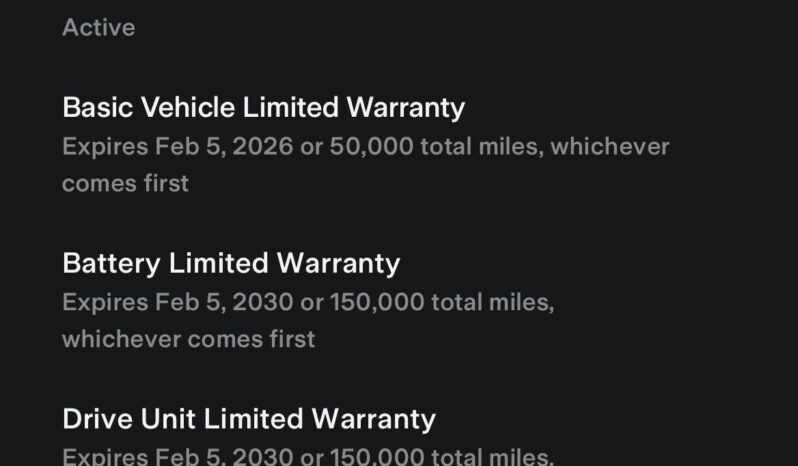Click 'Warranty' in the Battery heading

pyautogui.click(x=338, y=264)
